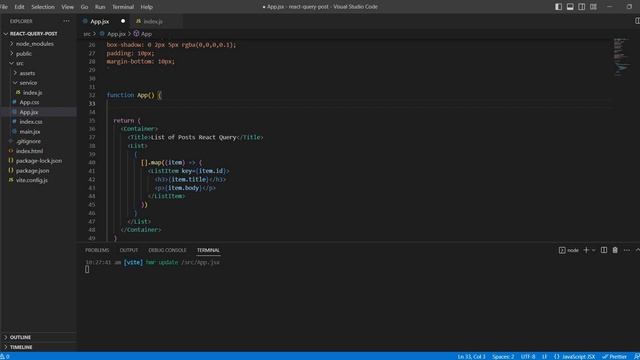Switch to DEBUG CONSOLE panel tab
This screenshot has height=360, width=640.
click(167, 250)
